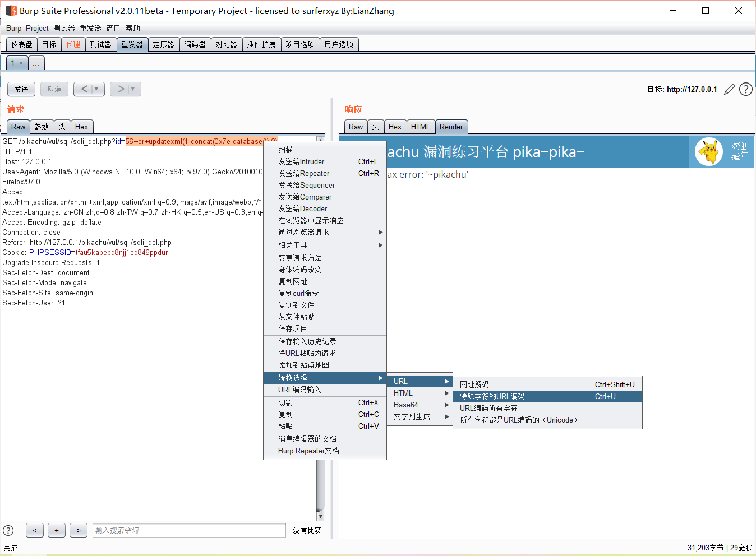The height and width of the screenshot is (556, 756).
Task: Switch to the 用户选项 main tab
Action: coord(339,44)
